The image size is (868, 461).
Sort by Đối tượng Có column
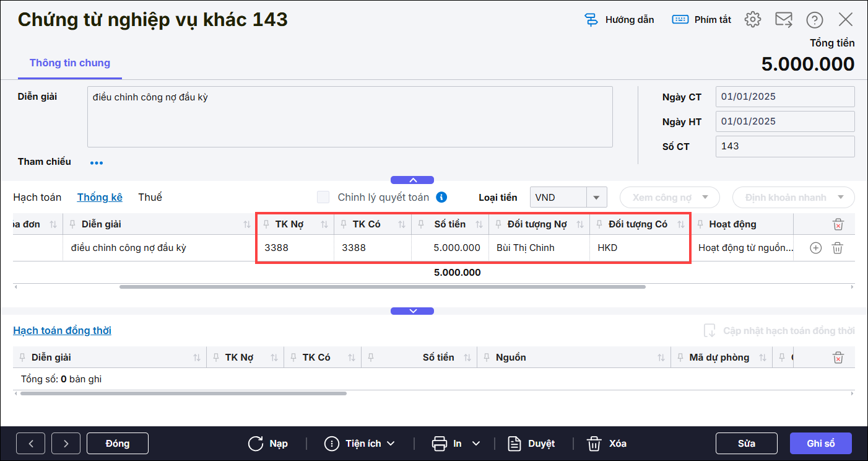(x=681, y=224)
